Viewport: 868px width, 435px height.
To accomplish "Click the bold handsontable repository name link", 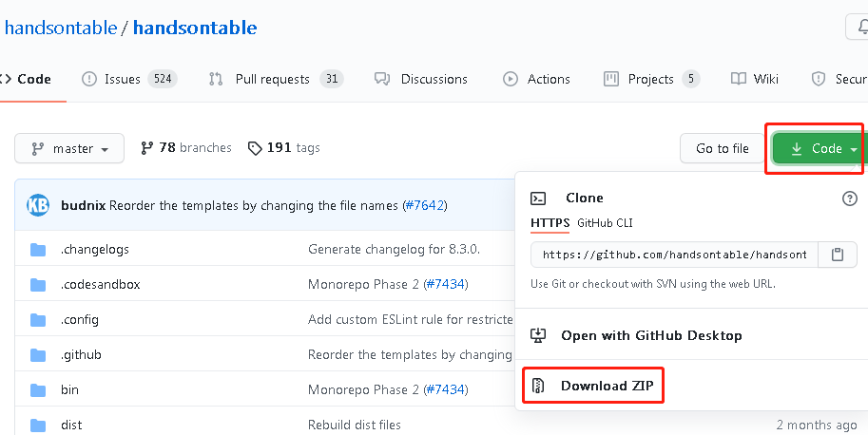I will [x=195, y=28].
